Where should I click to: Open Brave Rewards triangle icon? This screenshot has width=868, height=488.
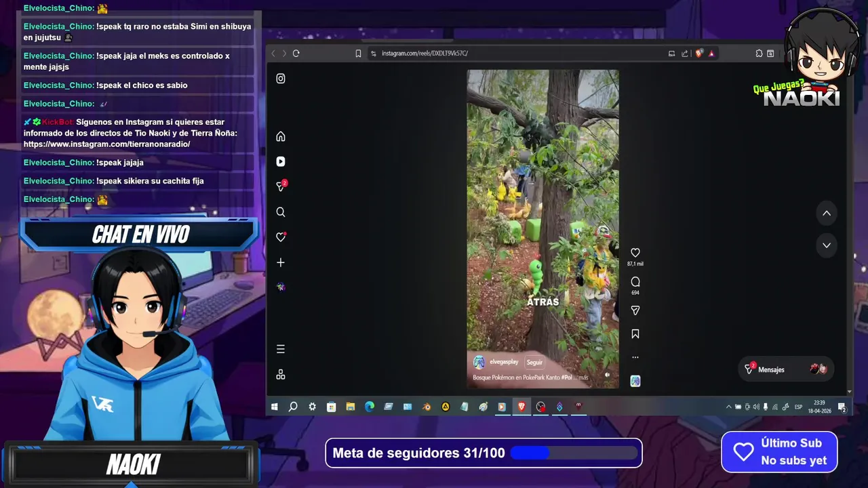tap(711, 54)
